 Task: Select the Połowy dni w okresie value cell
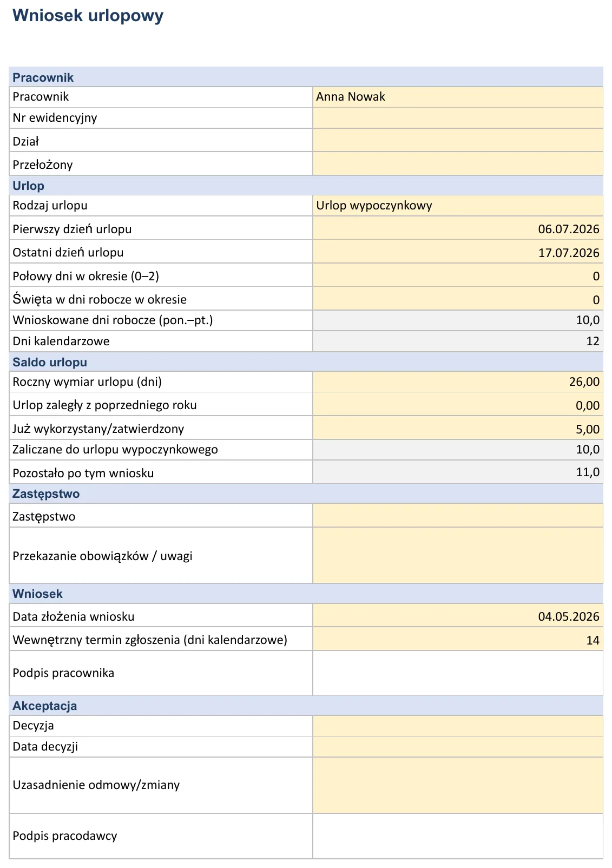point(458,275)
